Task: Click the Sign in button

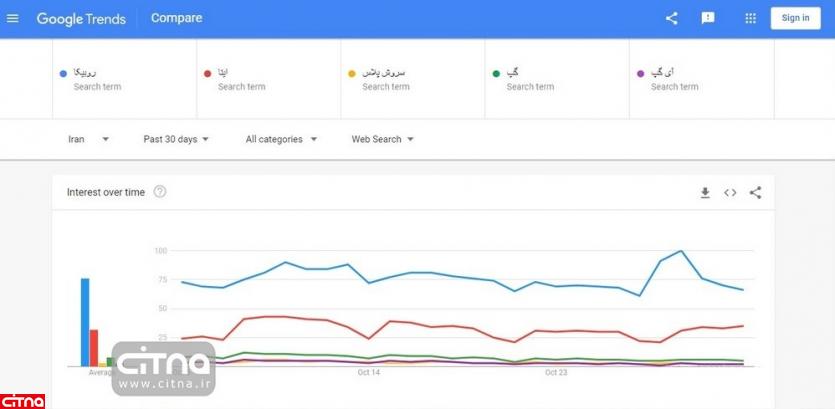Action: pyautogui.click(x=795, y=18)
